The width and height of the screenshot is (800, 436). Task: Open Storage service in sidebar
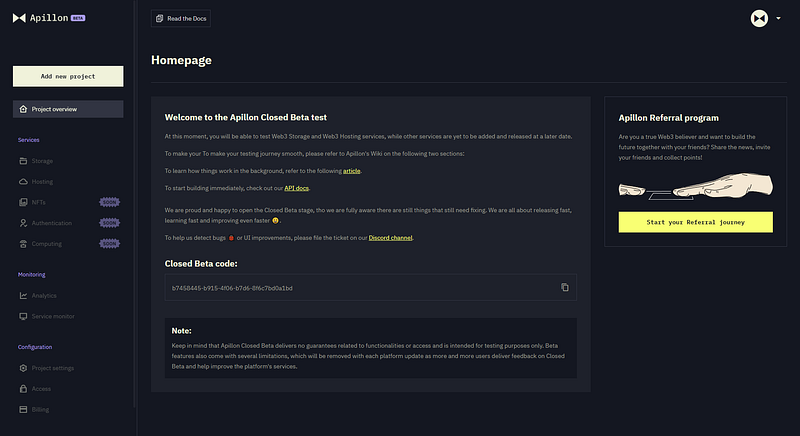(42, 161)
